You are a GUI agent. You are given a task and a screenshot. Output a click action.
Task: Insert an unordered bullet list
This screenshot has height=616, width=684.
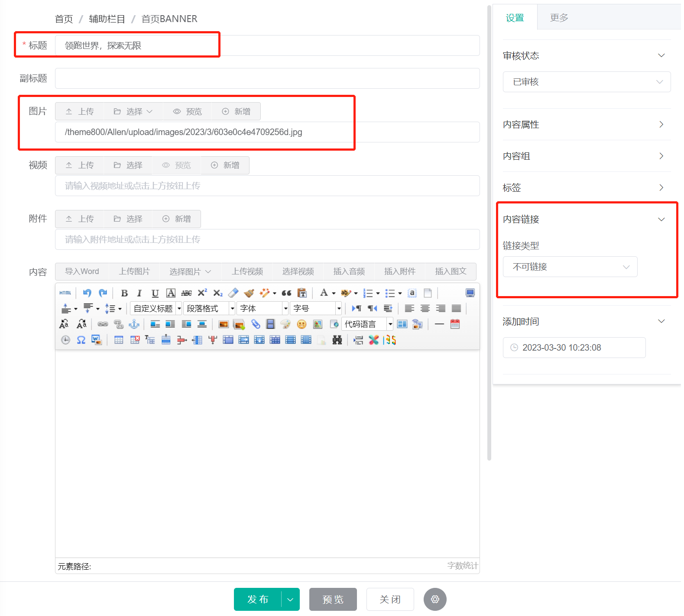pyautogui.click(x=390, y=293)
